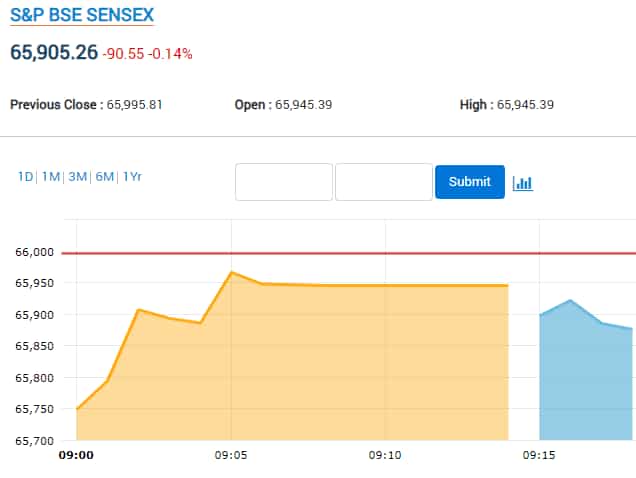636x478 pixels.
Task: Choose the 3M chart period
Action: [77, 177]
